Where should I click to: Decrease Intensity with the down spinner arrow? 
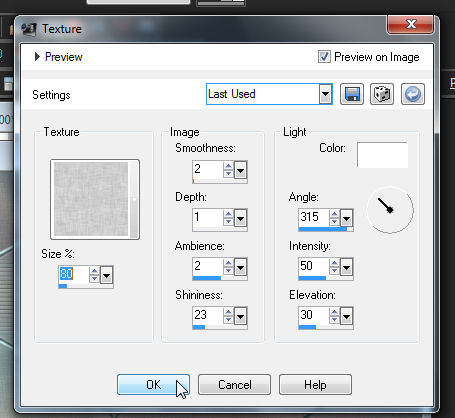click(x=334, y=271)
